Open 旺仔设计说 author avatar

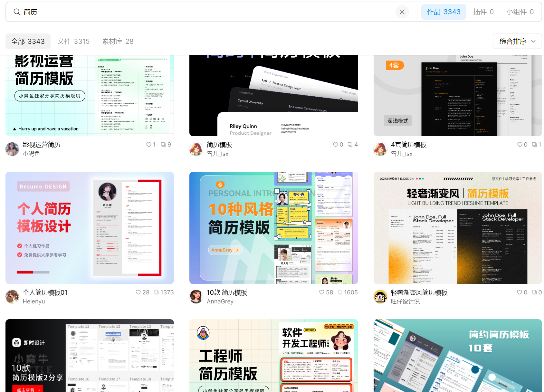(380, 297)
